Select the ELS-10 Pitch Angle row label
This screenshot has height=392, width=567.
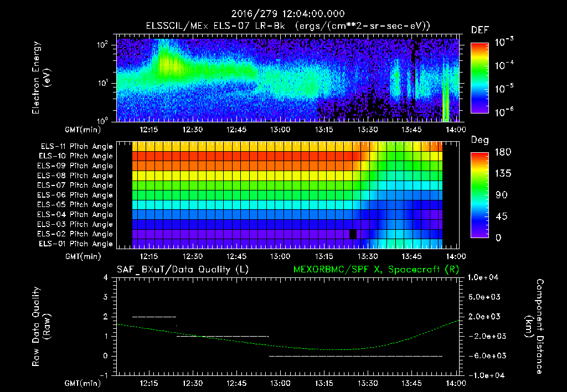click(x=76, y=156)
